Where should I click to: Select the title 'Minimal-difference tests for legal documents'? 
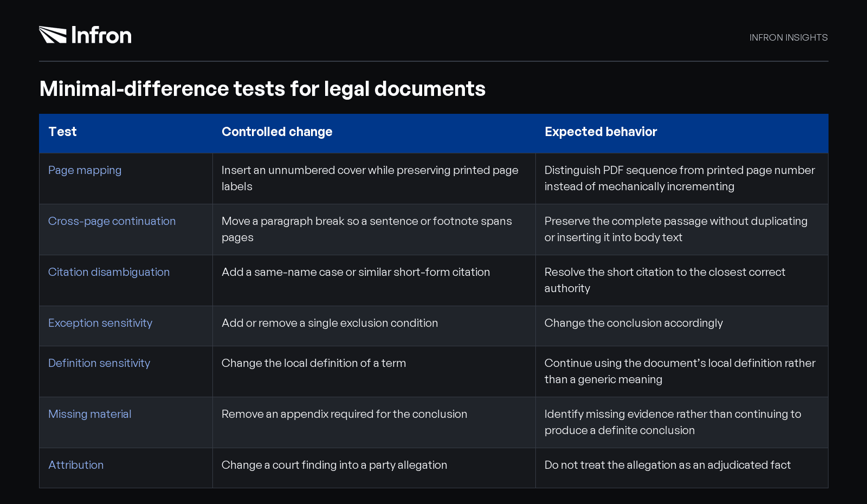pos(262,89)
